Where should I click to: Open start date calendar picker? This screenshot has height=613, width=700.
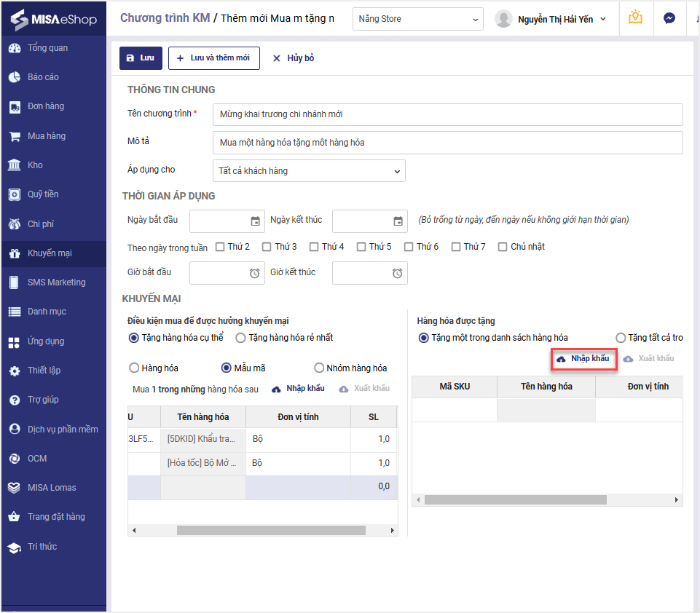tap(255, 221)
